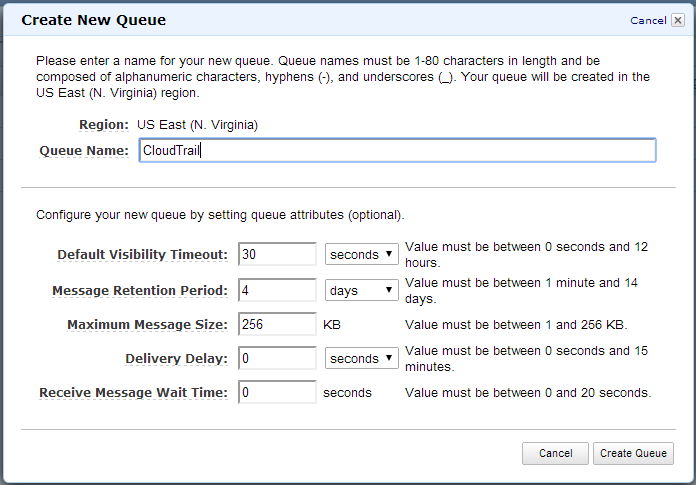Click the Default Visibility Timeout value field

click(277, 254)
